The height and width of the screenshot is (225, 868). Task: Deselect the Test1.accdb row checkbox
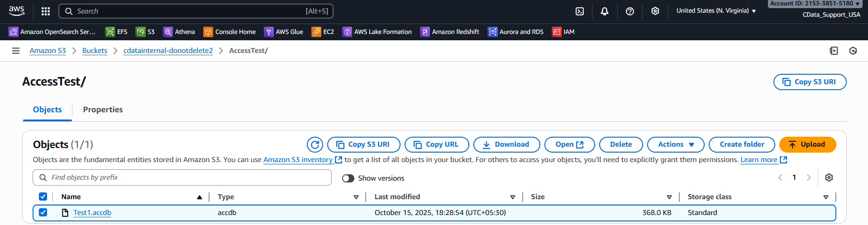[43, 212]
